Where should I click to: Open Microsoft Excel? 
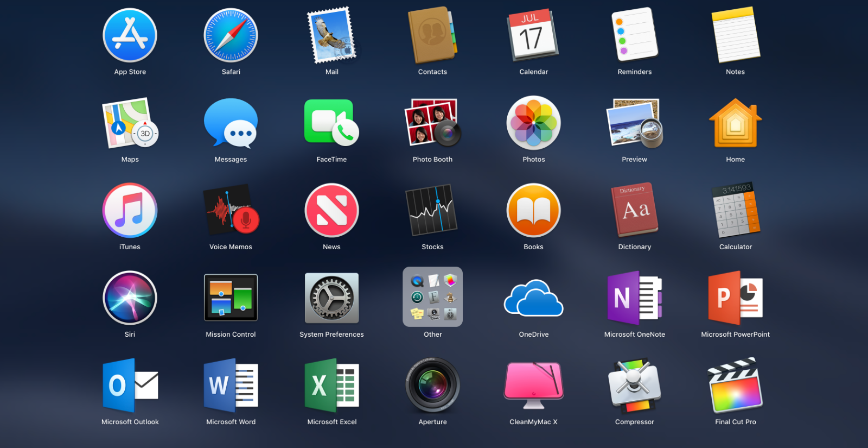click(331, 386)
